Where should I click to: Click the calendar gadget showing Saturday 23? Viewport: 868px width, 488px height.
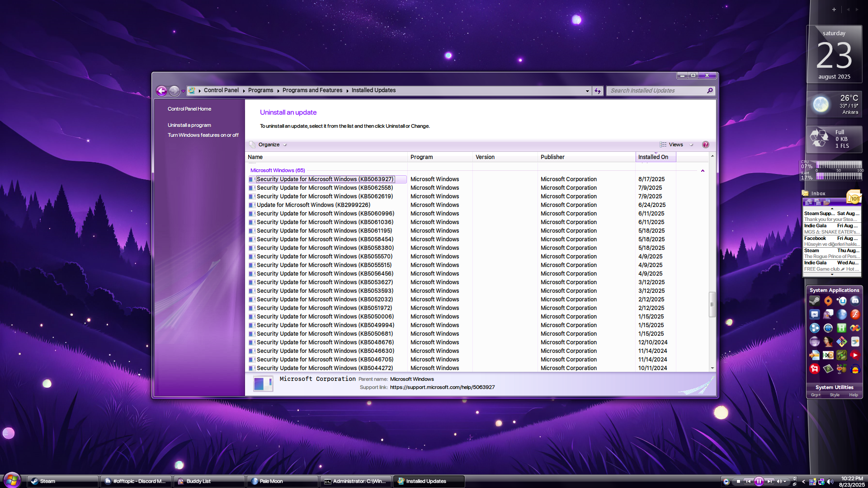tap(834, 54)
